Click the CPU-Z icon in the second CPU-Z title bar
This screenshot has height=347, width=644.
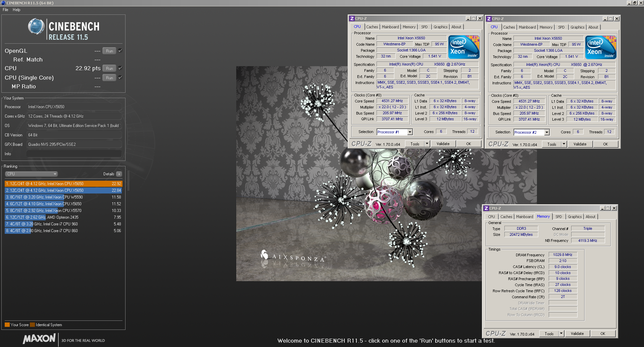click(489, 19)
